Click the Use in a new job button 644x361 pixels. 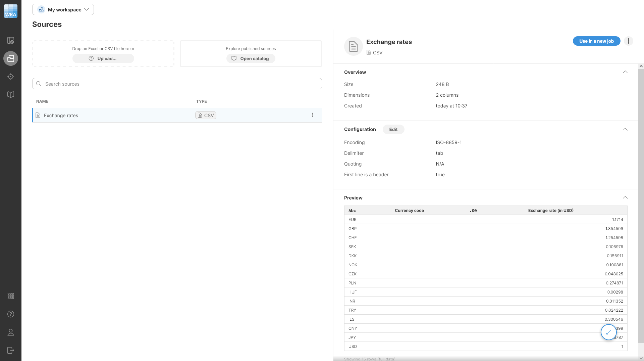[596, 41]
